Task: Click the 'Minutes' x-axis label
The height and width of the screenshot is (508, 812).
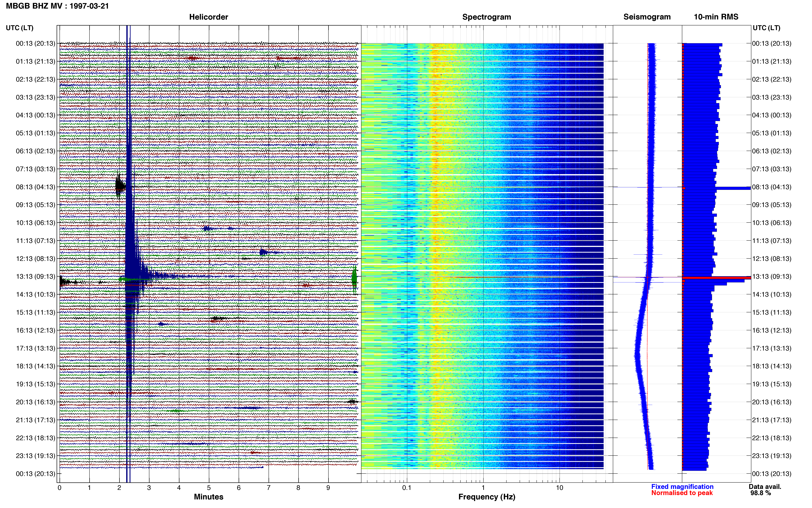Action: 209,497
